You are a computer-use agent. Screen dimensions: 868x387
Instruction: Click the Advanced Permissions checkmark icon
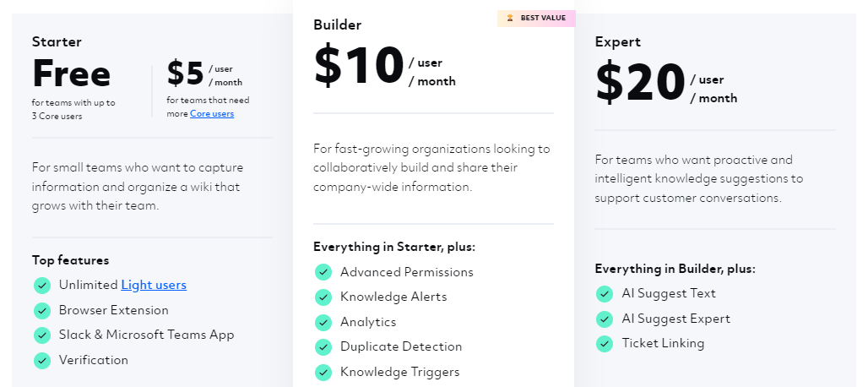(x=323, y=272)
